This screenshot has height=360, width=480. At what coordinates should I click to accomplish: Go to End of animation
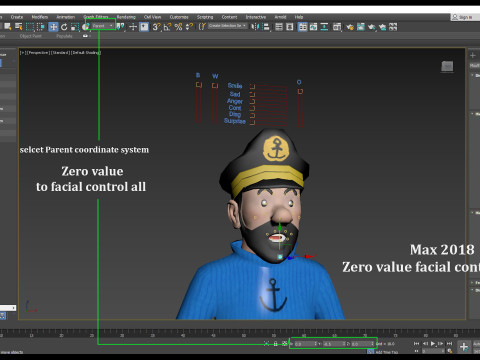449,343
